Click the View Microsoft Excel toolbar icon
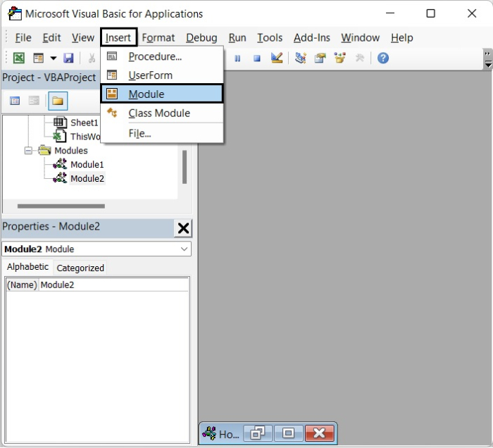The height and width of the screenshot is (448, 493). [19, 58]
